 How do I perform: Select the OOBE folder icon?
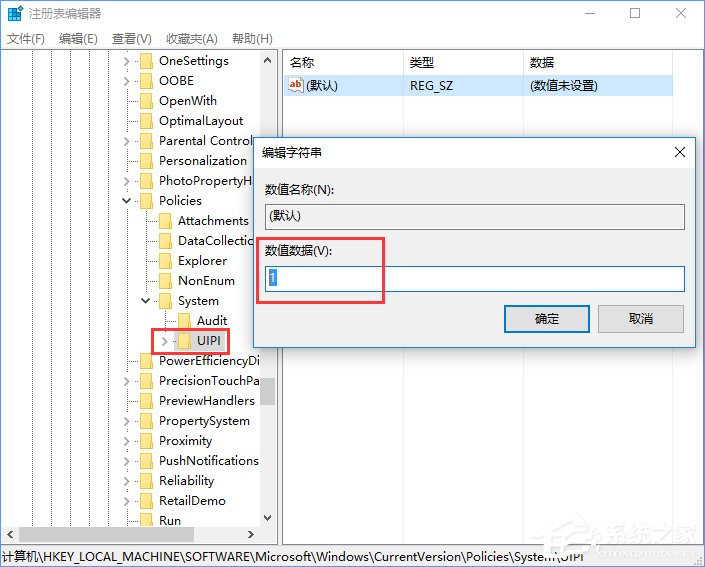point(146,81)
